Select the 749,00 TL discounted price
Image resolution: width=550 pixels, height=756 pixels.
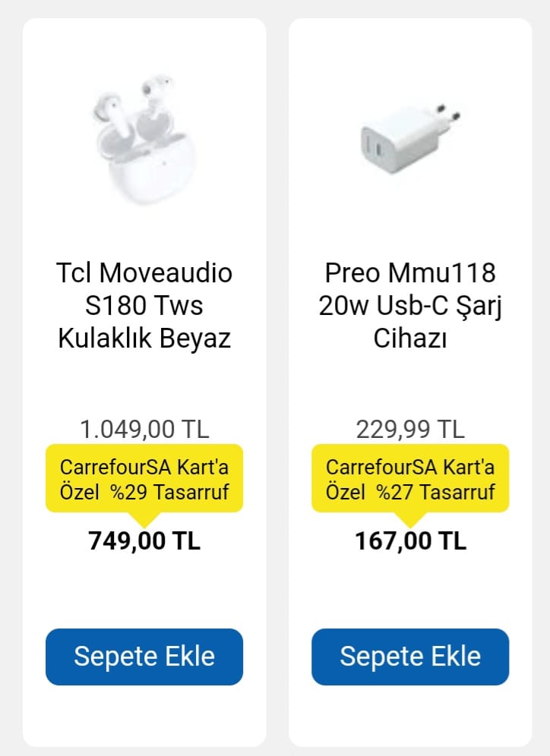[144, 541]
